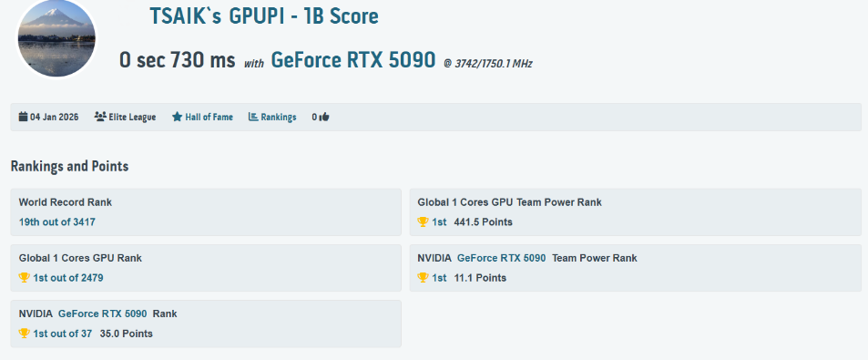
Task: Click the 19th out of 3417 rank link
Action: click(57, 222)
